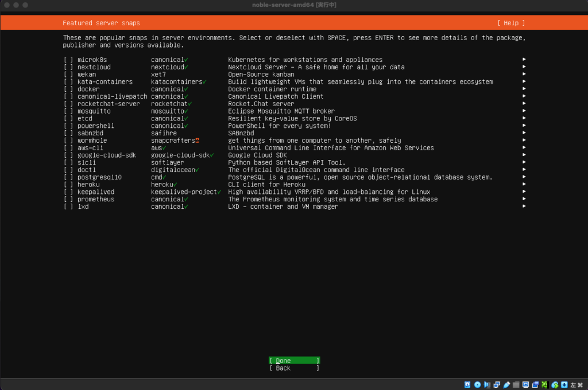Select the 'kata-containers' snap name
This screenshot has height=390, width=588.
105,81
